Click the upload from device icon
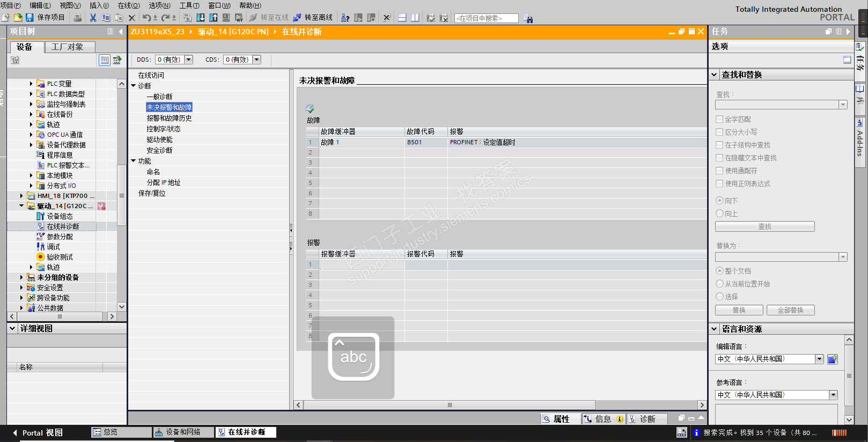The height and width of the screenshot is (442, 868). 214,18
